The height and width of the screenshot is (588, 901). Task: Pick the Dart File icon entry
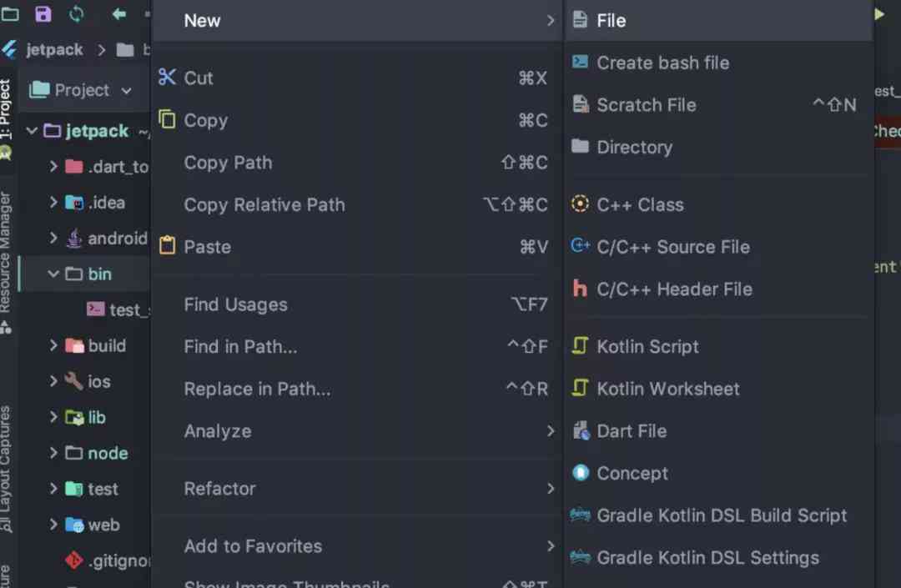tap(581, 430)
